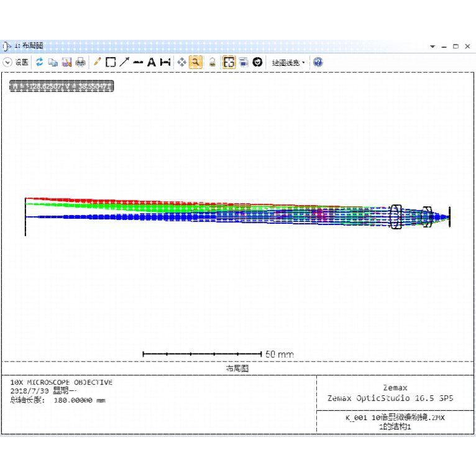The height and width of the screenshot is (476, 476).
Task: Click the first doublet lens element in layout
Action: tap(396, 217)
